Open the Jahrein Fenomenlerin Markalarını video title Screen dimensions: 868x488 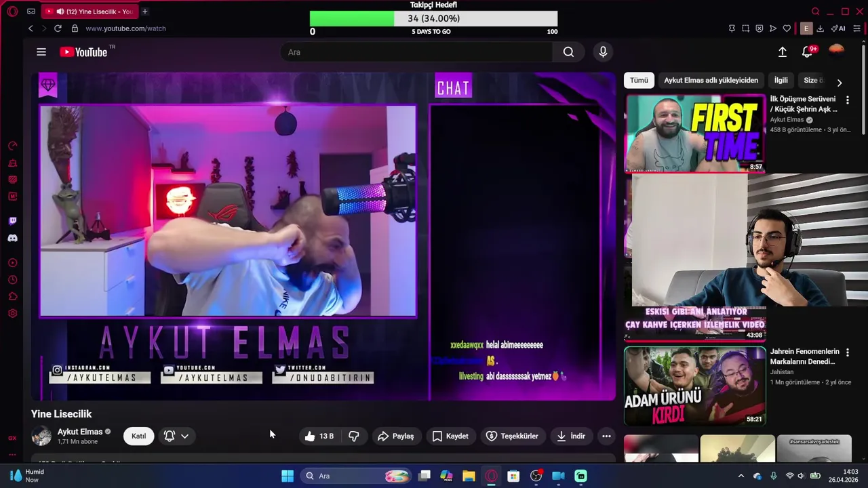click(804, 357)
